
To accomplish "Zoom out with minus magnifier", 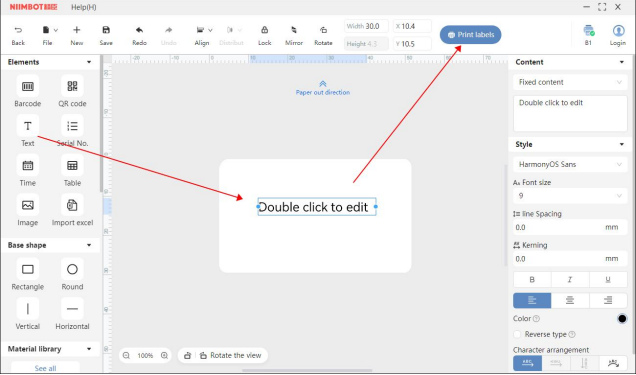I will point(126,356).
